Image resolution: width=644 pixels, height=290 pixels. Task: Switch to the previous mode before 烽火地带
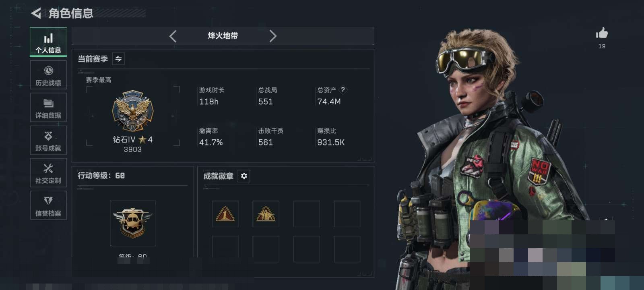pos(173,36)
